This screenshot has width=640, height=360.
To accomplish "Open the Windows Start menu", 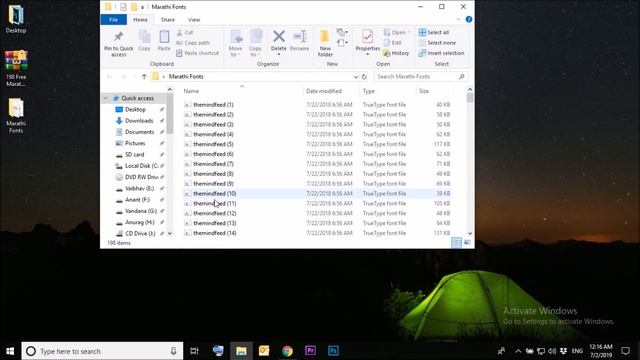I will [10, 351].
